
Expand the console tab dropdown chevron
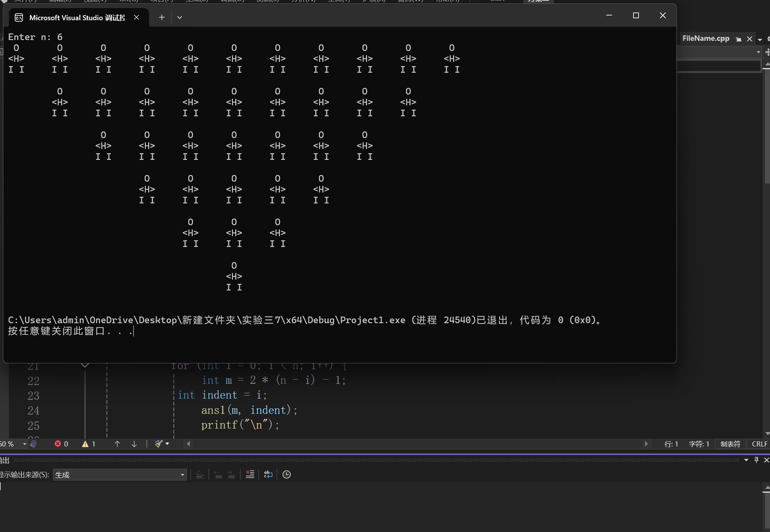click(180, 17)
